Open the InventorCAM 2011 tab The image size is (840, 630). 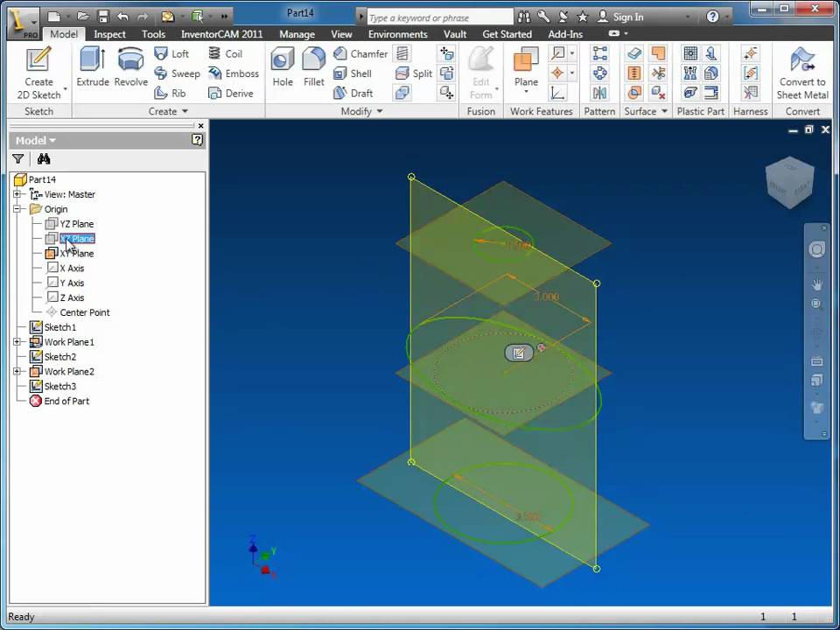pyautogui.click(x=221, y=34)
